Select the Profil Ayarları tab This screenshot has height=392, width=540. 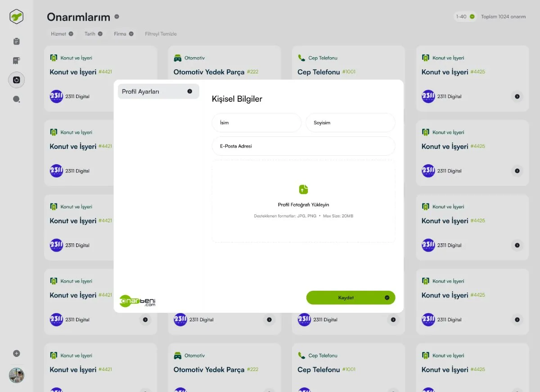[x=158, y=91]
